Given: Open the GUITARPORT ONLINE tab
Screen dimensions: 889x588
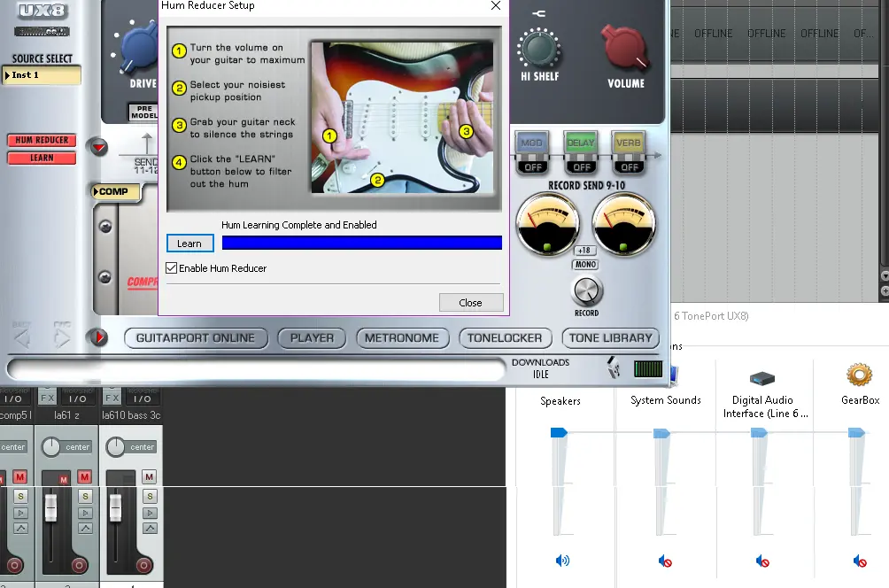Looking at the screenshot, I should click(x=195, y=337).
